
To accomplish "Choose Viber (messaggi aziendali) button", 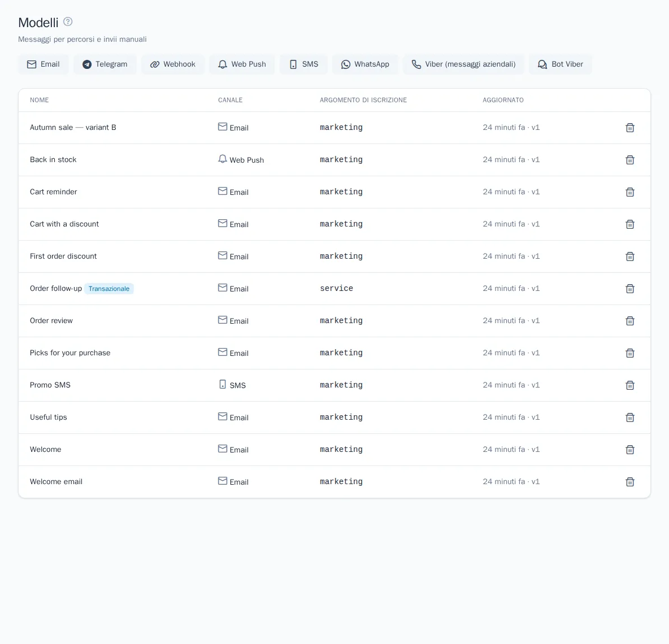I will (464, 64).
